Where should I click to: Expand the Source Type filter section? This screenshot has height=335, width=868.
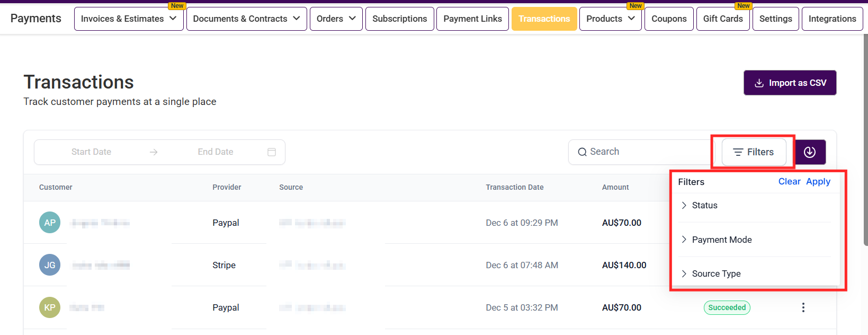[x=756, y=274]
